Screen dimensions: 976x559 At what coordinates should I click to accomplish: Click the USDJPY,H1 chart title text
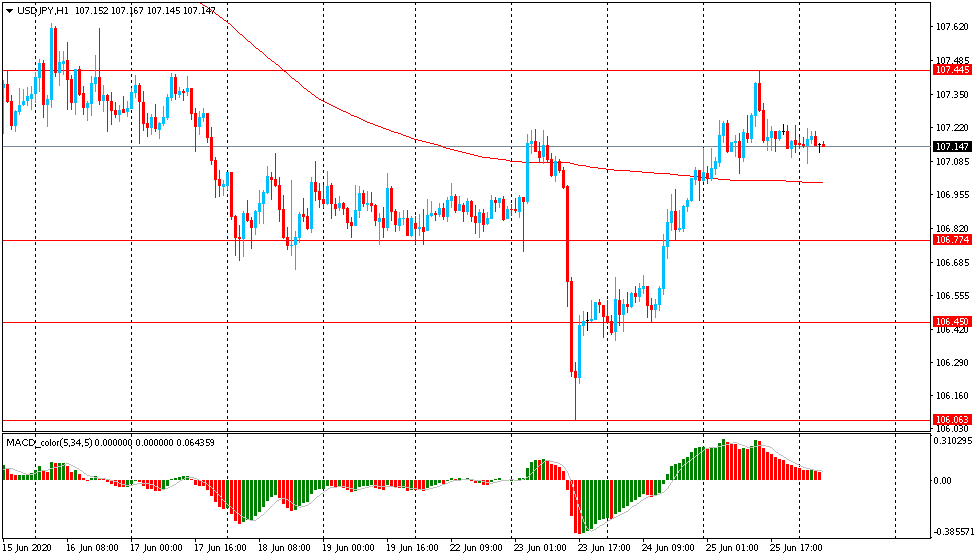(x=43, y=11)
